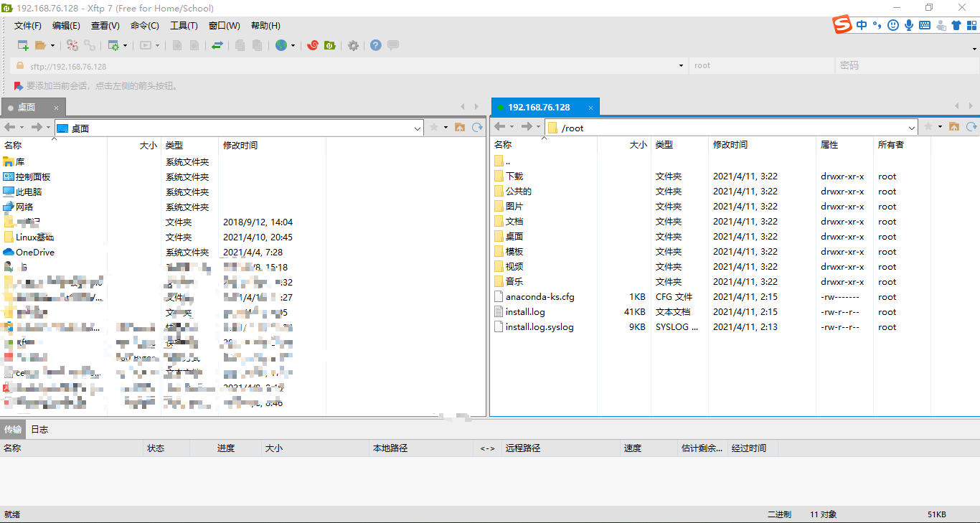Click the Disconnect toolbar icon
Viewport: 980px width, 523px height.
pos(72,45)
